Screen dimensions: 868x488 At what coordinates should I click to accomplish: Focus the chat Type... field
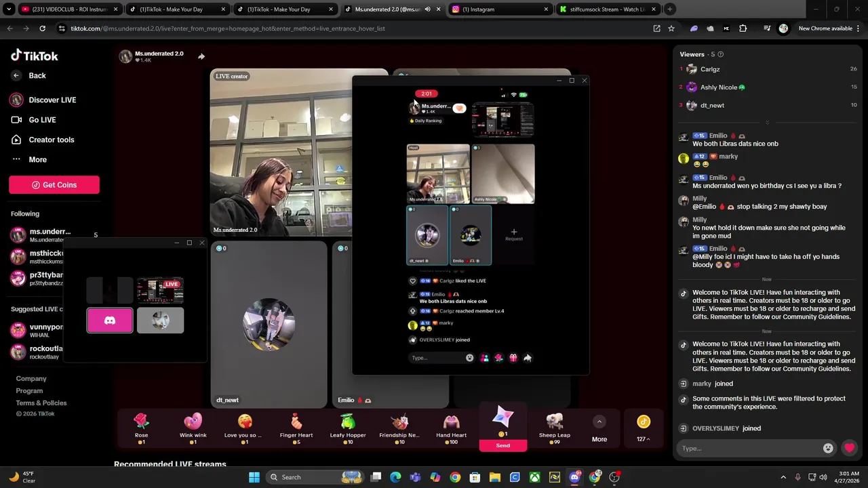[749, 448]
